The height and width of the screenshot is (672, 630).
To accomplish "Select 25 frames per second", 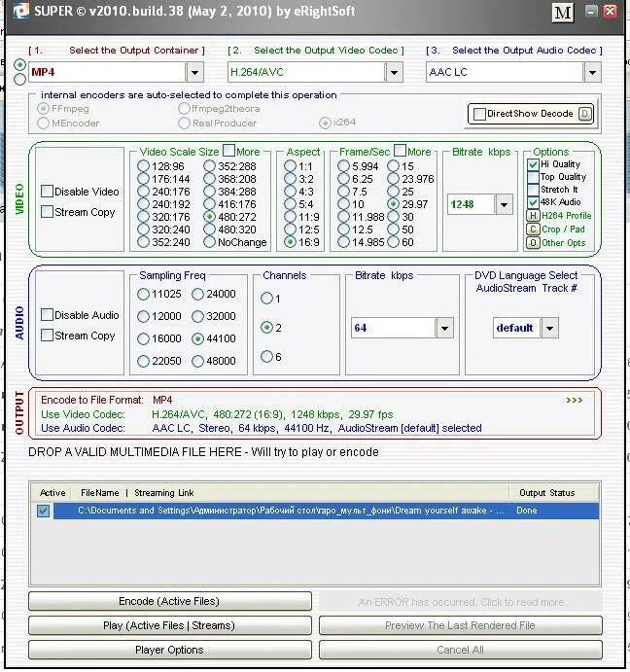I will (393, 192).
